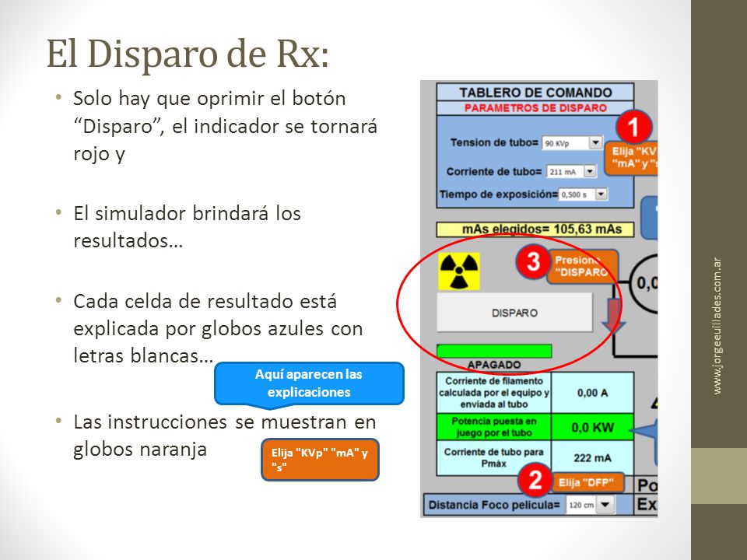747x560 pixels.
Task: Open the www.jorgeeuillades.com.ar link
Action: click(x=717, y=326)
